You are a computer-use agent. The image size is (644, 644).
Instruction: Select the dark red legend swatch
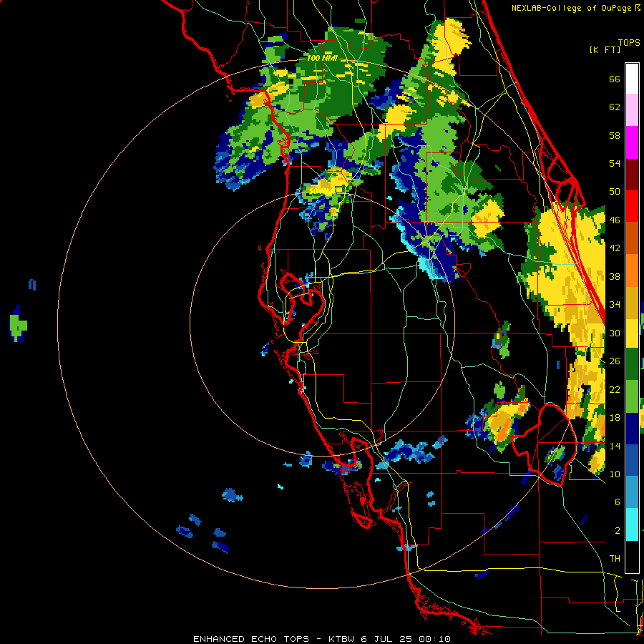(x=632, y=174)
